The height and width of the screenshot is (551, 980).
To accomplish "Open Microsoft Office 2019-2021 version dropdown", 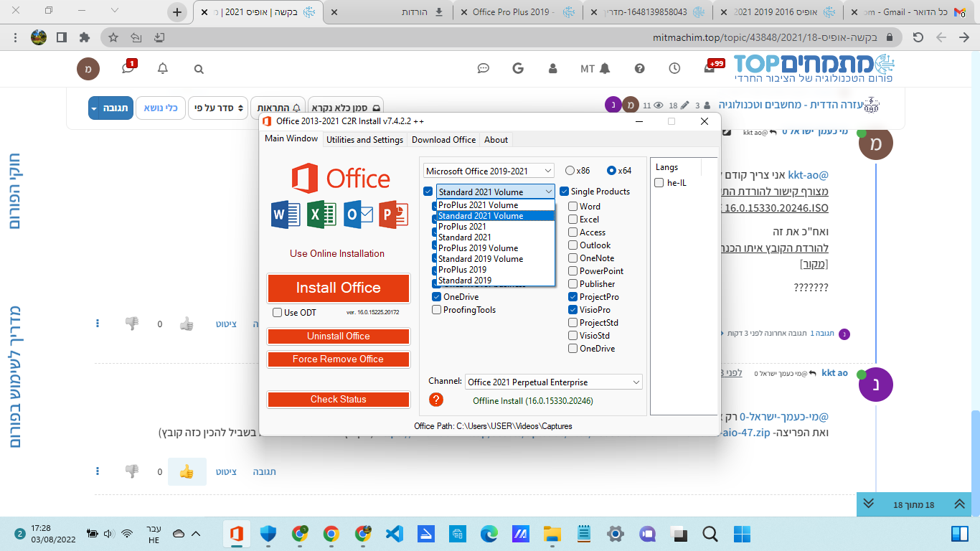I will coord(489,171).
